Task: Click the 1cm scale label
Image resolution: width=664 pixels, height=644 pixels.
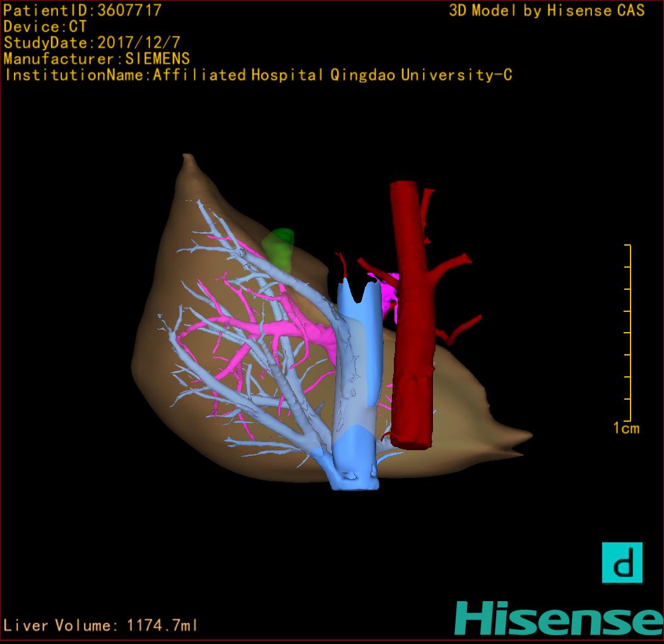Action: [x=626, y=428]
